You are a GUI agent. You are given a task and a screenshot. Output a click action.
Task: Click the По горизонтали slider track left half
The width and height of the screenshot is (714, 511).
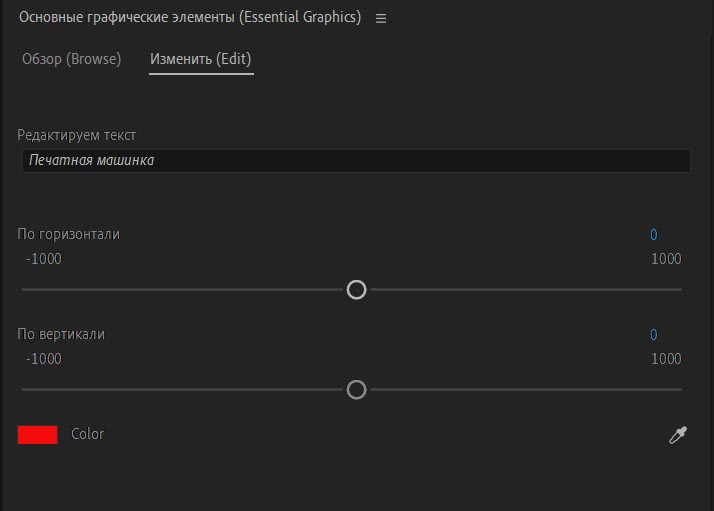click(x=182, y=290)
